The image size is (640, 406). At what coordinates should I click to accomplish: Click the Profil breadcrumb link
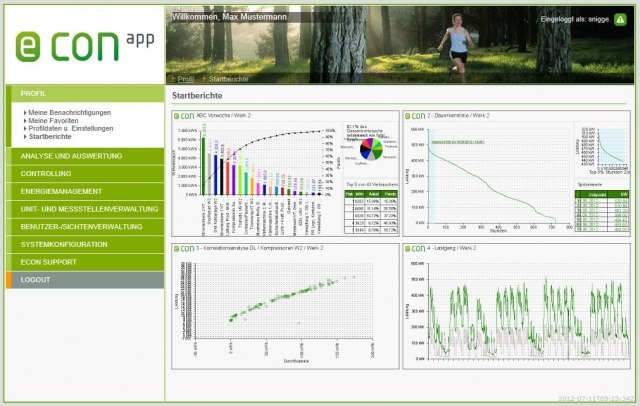tap(187, 78)
